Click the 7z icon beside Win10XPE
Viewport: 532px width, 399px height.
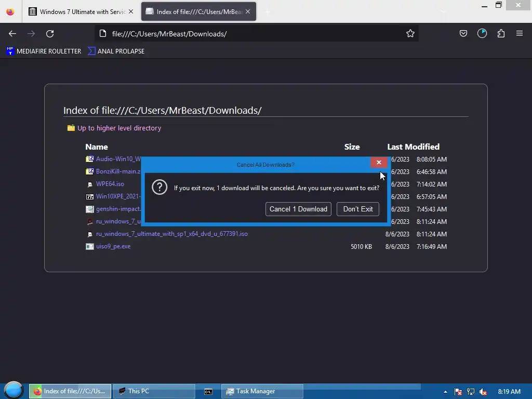89,197
